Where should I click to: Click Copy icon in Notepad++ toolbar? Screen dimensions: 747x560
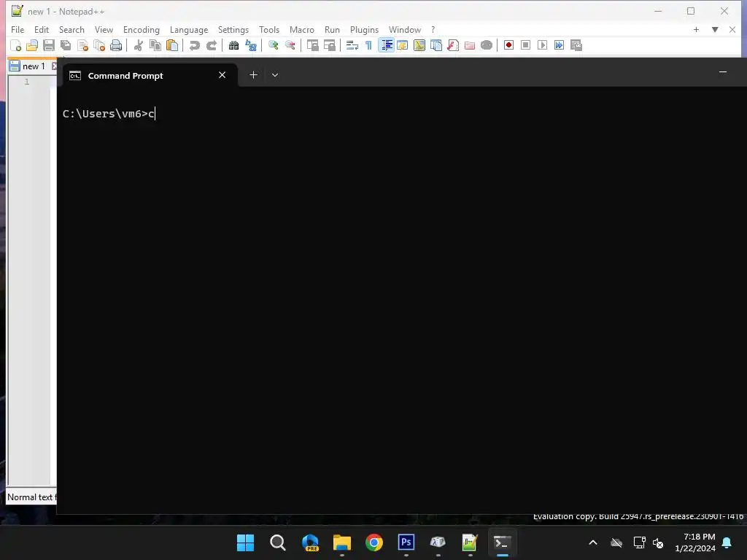click(x=155, y=45)
